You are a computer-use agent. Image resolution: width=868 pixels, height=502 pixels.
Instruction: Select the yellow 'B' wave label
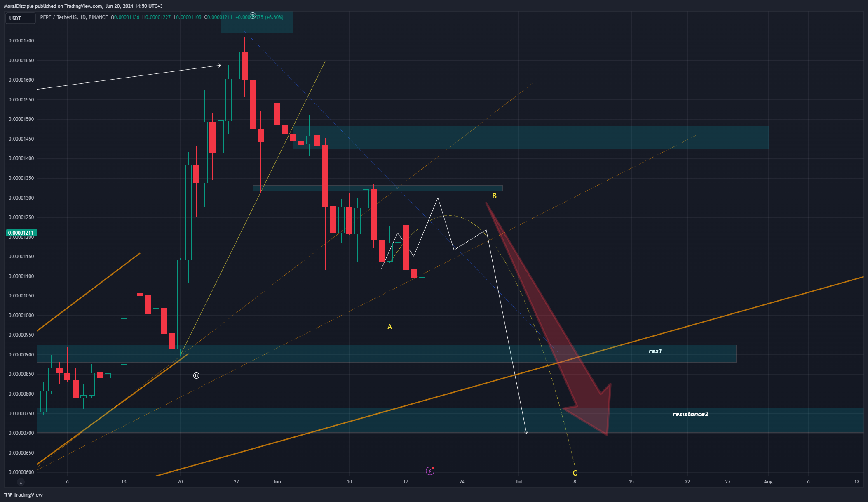tap(494, 196)
